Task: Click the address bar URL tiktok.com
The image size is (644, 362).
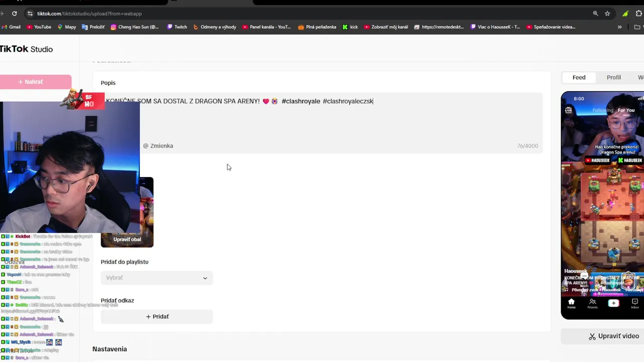Action: (90, 14)
